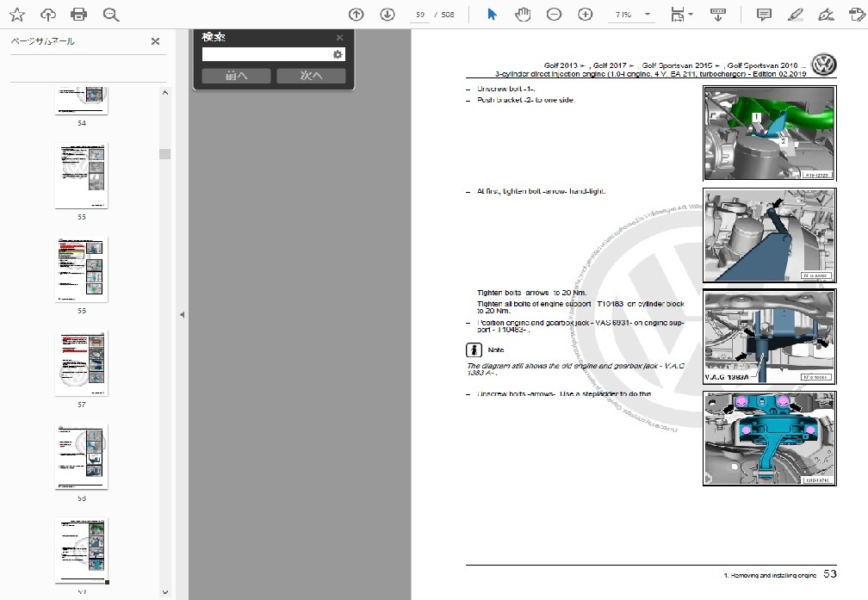Close the page thumbnails panel
Image resolution: width=868 pixels, height=600 pixels.
[x=155, y=41]
